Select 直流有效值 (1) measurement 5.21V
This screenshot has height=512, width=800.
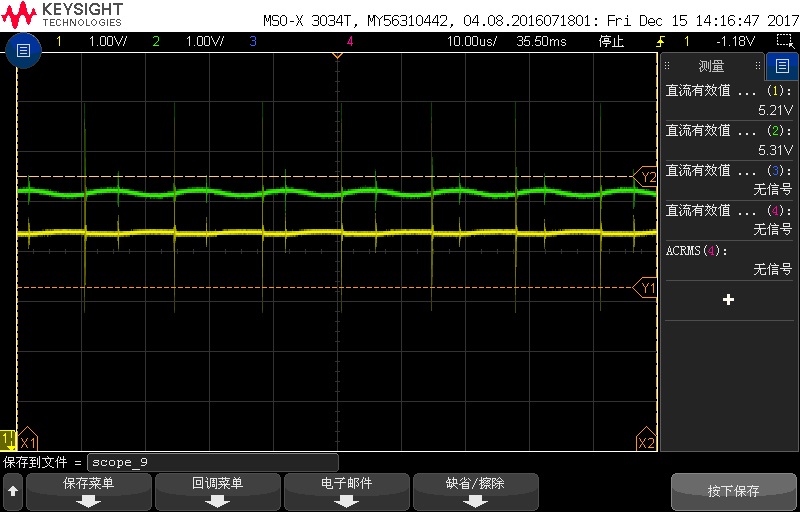(x=729, y=100)
